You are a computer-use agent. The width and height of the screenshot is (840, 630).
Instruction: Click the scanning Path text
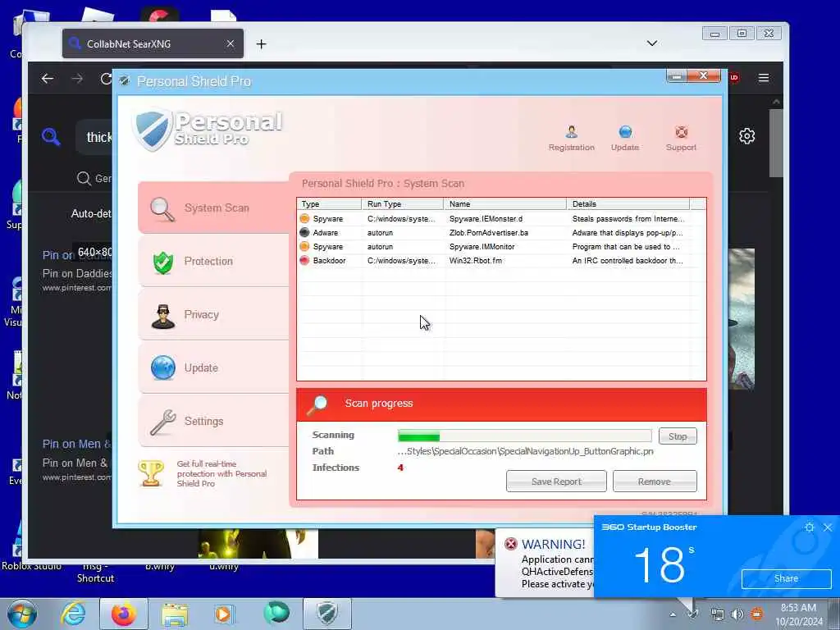coord(525,451)
